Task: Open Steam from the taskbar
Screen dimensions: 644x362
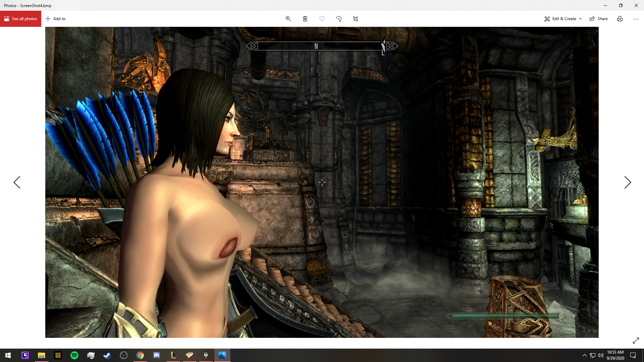Action: click(x=107, y=355)
